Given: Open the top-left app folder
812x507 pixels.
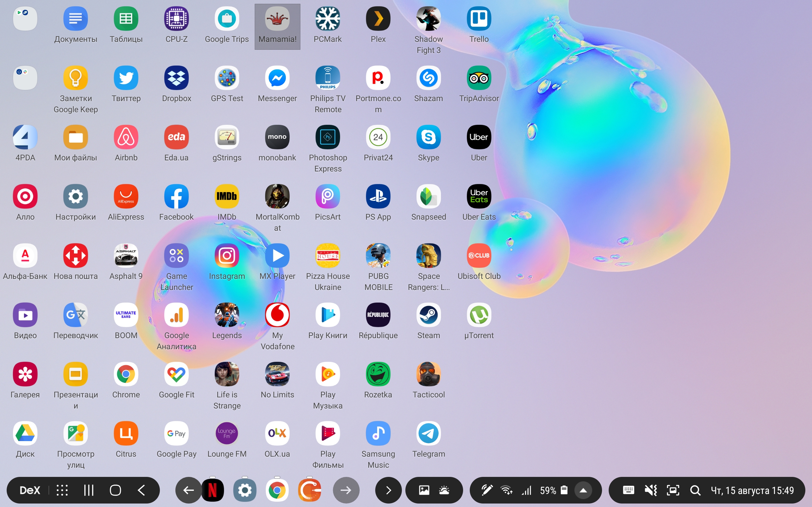Looking at the screenshot, I should pyautogui.click(x=25, y=19).
